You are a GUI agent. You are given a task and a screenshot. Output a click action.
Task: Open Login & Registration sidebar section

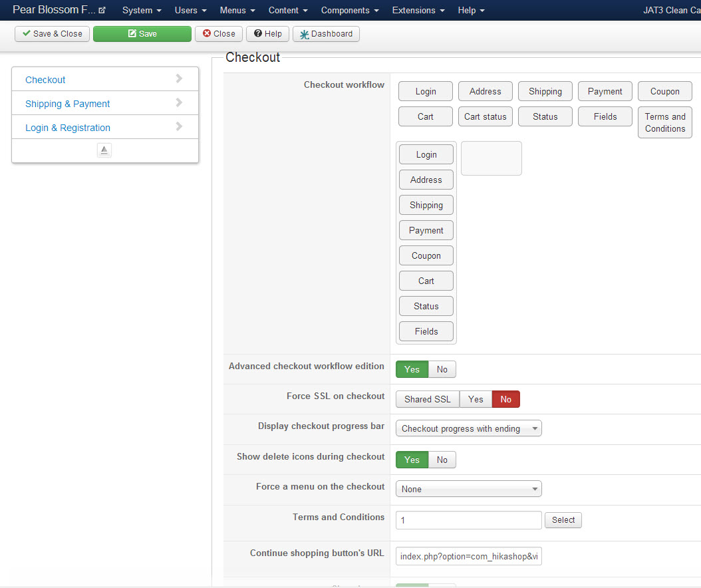point(68,128)
